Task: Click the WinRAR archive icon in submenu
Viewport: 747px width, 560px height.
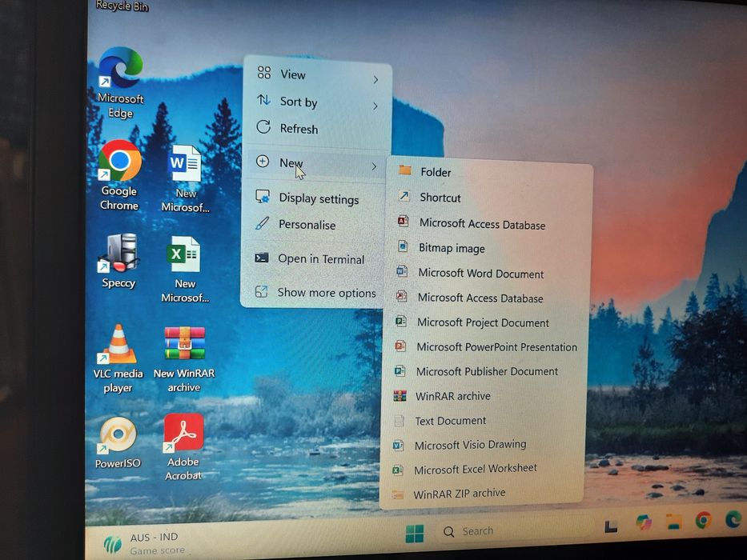Action: point(400,395)
